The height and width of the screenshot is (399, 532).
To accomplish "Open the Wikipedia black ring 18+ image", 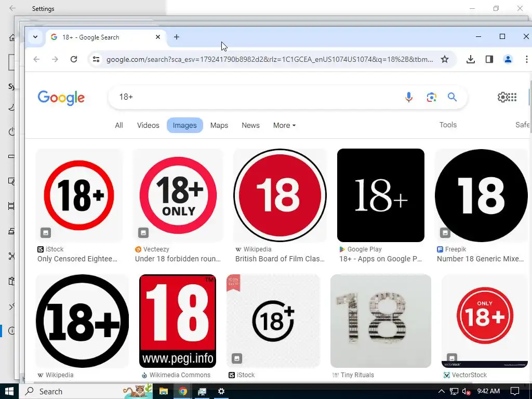I will 82,321.
